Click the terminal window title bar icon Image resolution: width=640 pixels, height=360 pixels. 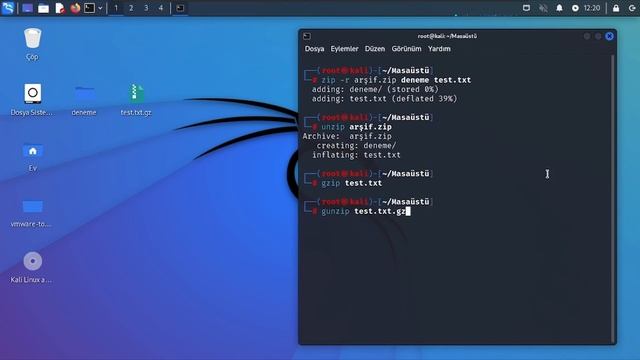coord(307,36)
